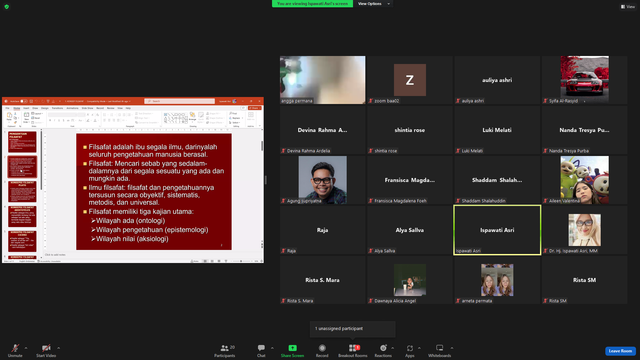The height and width of the screenshot is (360, 640).
Task: Open the Apps icon in Zoom toolbar
Action: pyautogui.click(x=410, y=348)
